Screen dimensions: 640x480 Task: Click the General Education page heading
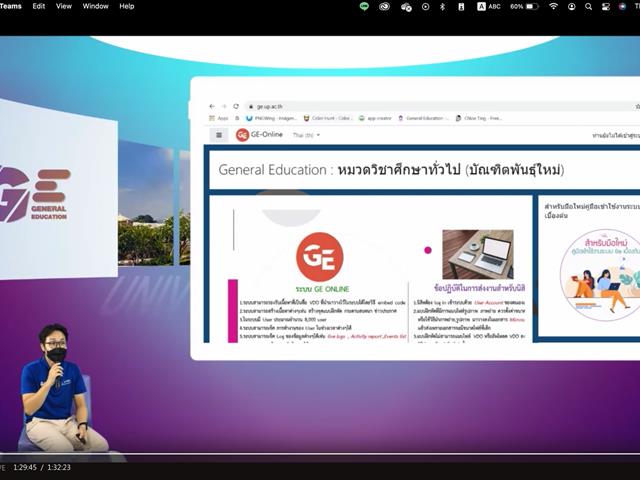click(391, 170)
